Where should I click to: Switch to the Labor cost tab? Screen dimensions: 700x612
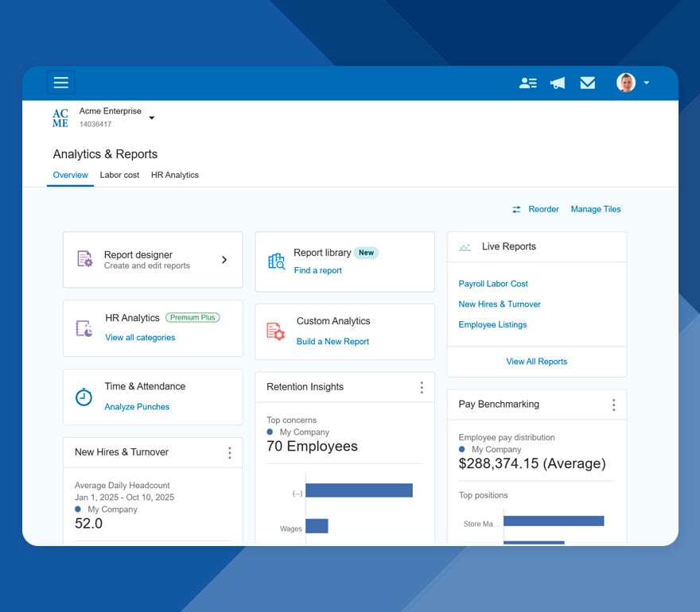point(119,175)
